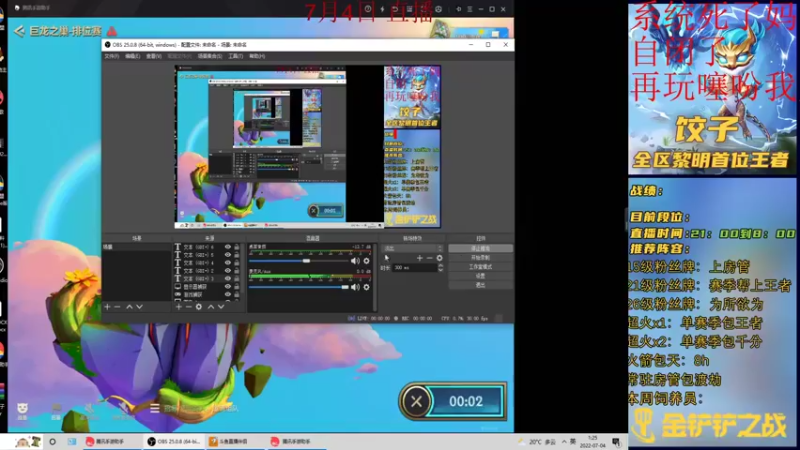Screen dimensions: 800x450
Task: Open 查看(V) menu in OBS
Action: point(154,56)
